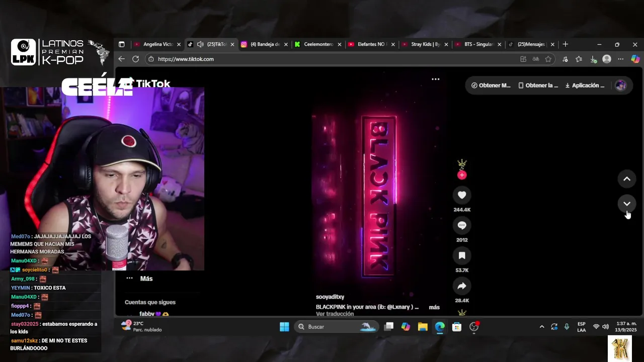644x362 pixels.
Task: Open TikTok profile avatar menu
Action: 621,85
